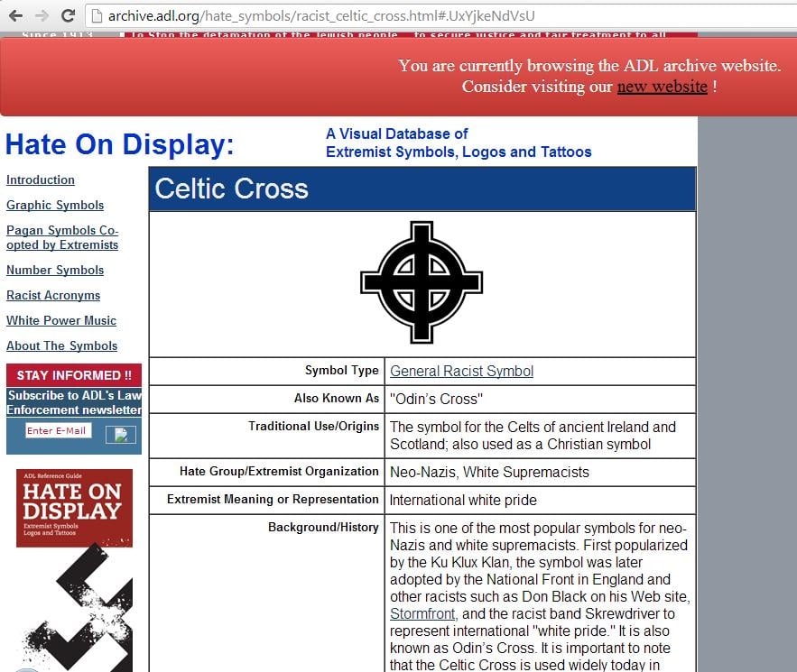Viewport: 797px width, 672px height.
Task: Click the Celtic Cross symbol image
Action: tap(422, 282)
